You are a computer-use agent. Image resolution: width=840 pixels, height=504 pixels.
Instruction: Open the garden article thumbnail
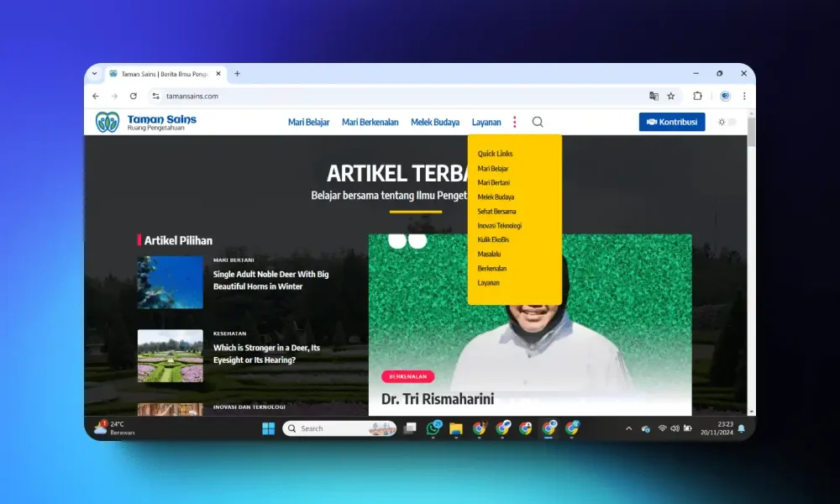pos(171,355)
